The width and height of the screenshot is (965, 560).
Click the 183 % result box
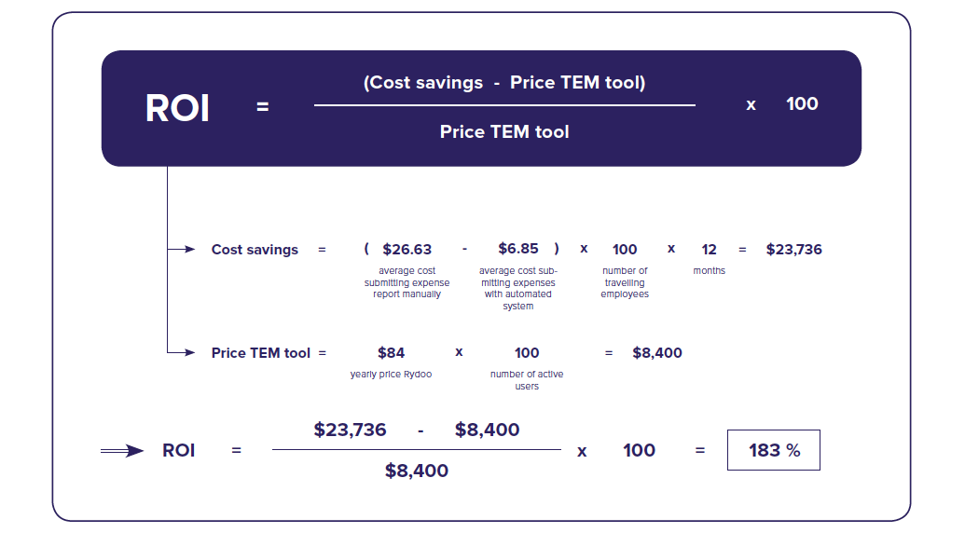coord(774,450)
